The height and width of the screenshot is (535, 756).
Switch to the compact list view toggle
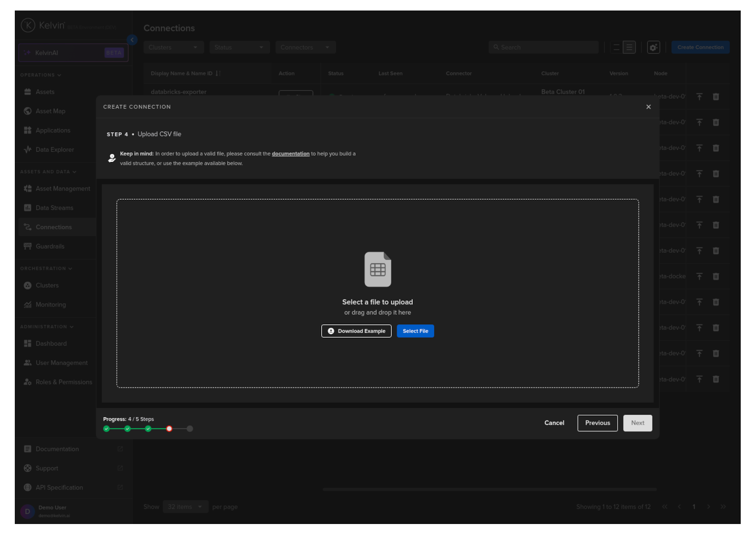616,47
